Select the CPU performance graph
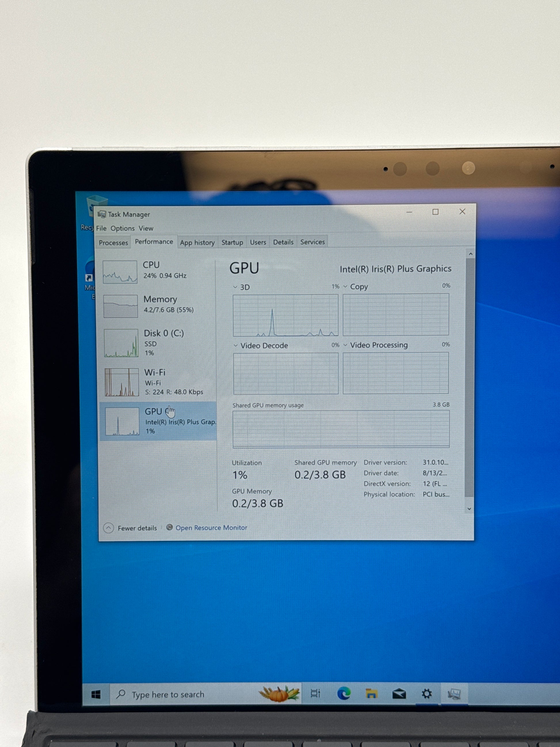Viewport: 560px width, 747px height. click(x=120, y=272)
